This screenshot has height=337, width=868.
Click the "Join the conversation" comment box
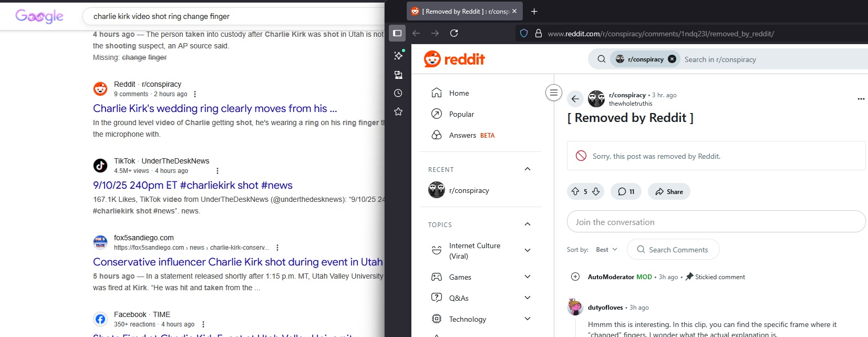click(716, 222)
